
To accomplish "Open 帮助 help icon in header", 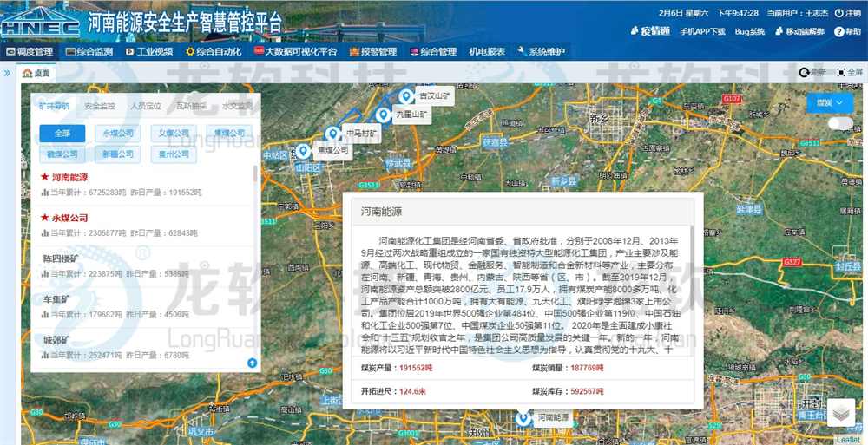I will point(840,31).
